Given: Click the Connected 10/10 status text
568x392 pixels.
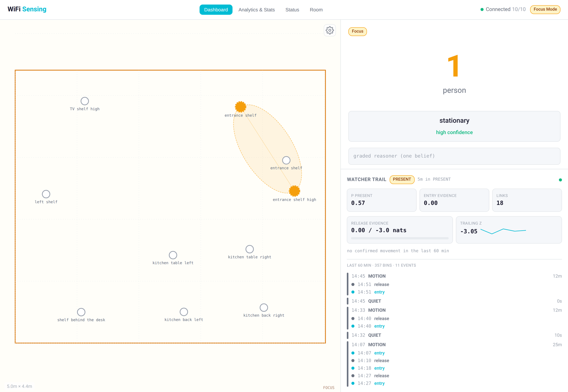Looking at the screenshot, I should (506, 9).
